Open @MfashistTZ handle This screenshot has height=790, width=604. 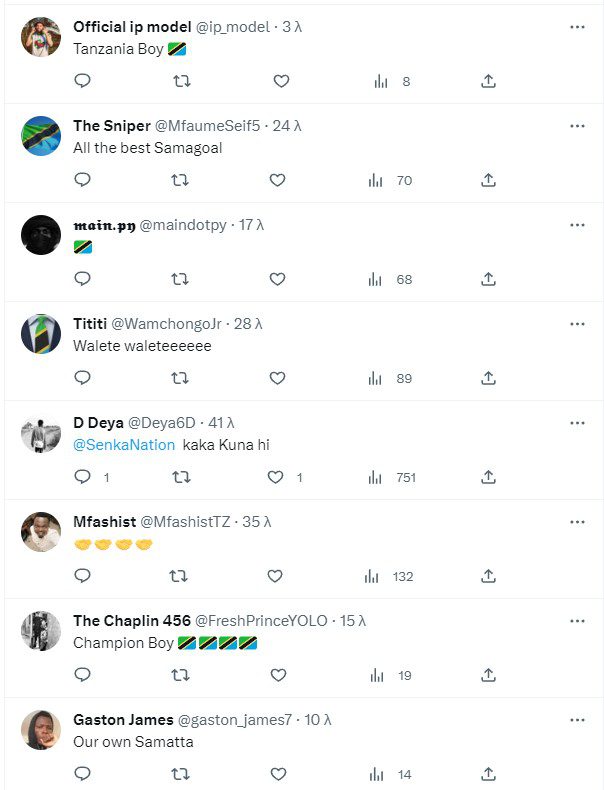click(x=185, y=522)
